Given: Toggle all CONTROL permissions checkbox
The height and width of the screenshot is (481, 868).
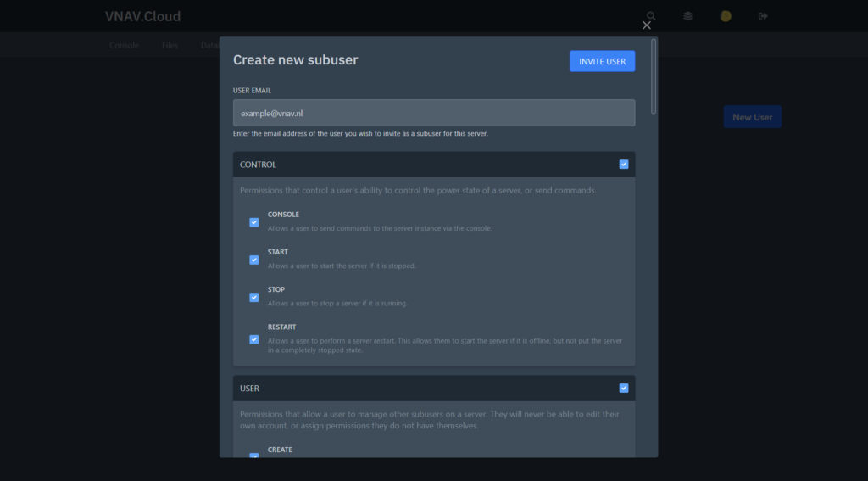Looking at the screenshot, I should tap(624, 165).
